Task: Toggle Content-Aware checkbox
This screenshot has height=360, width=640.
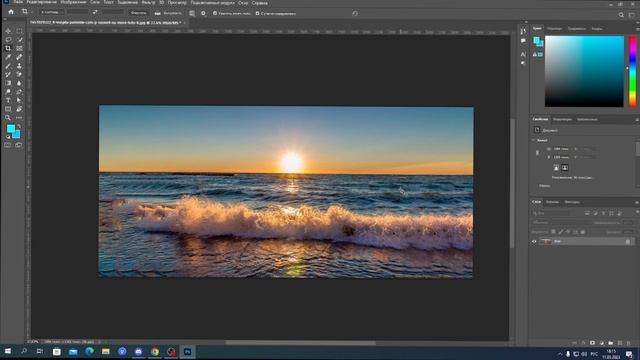Action: point(258,13)
